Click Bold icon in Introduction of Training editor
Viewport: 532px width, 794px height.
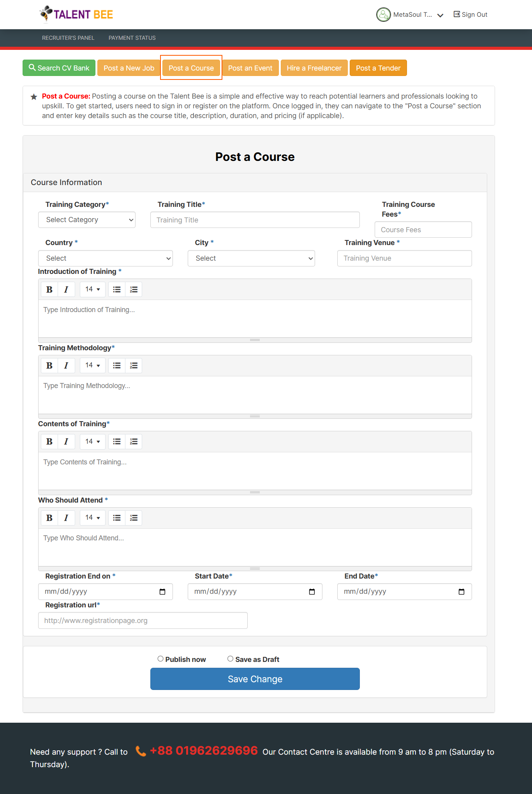point(49,289)
